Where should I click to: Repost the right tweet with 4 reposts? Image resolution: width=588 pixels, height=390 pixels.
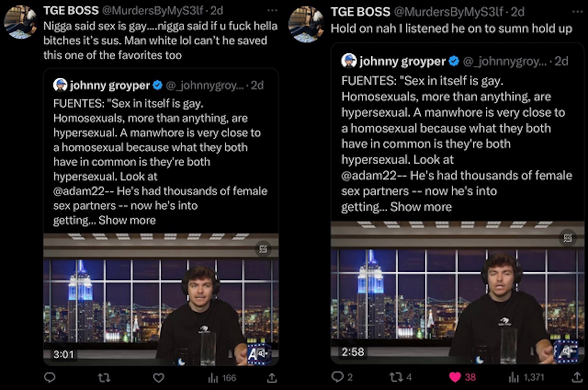400,377
